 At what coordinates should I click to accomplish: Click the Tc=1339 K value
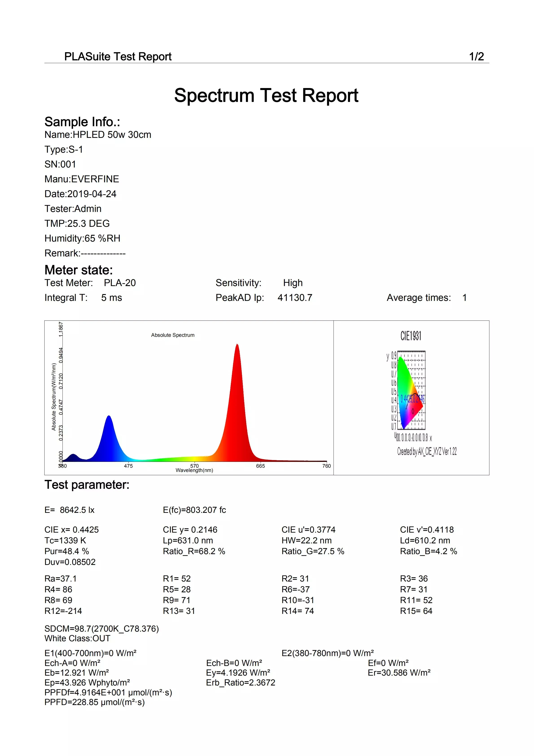(x=65, y=541)
